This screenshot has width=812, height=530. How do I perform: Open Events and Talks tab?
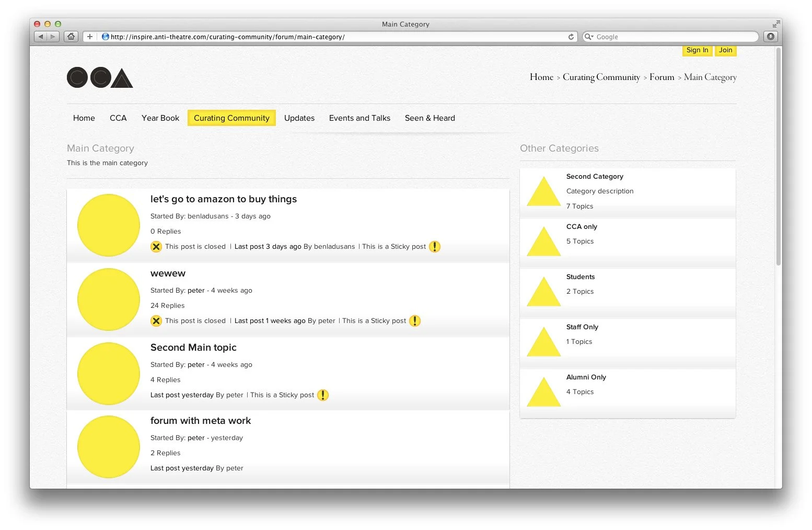(359, 118)
